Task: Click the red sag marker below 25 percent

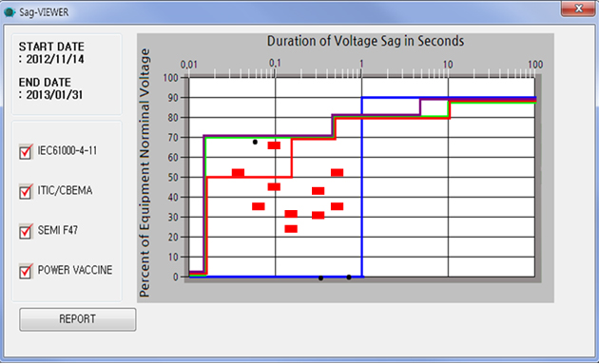Action: point(291,229)
